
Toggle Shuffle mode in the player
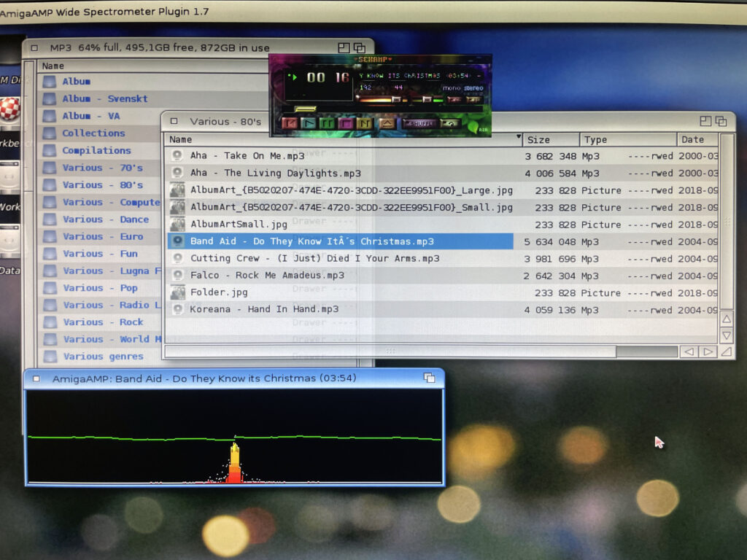coord(419,123)
